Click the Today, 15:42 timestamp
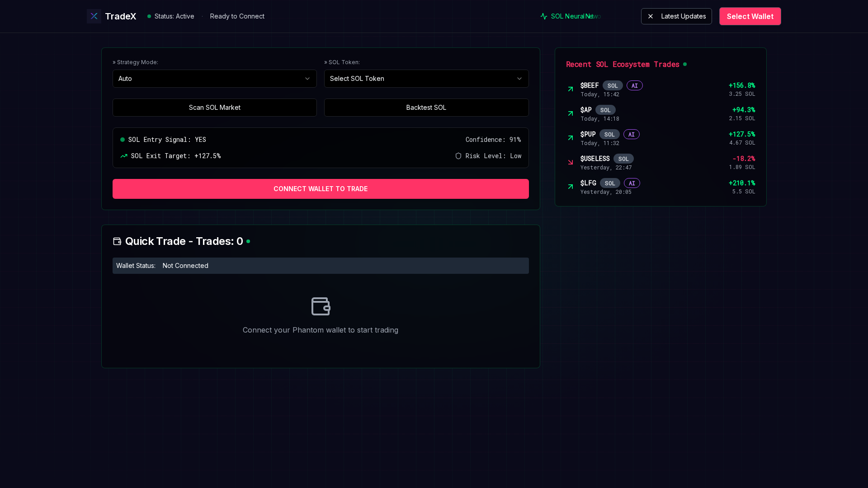Image resolution: width=868 pixels, height=488 pixels. [600, 94]
